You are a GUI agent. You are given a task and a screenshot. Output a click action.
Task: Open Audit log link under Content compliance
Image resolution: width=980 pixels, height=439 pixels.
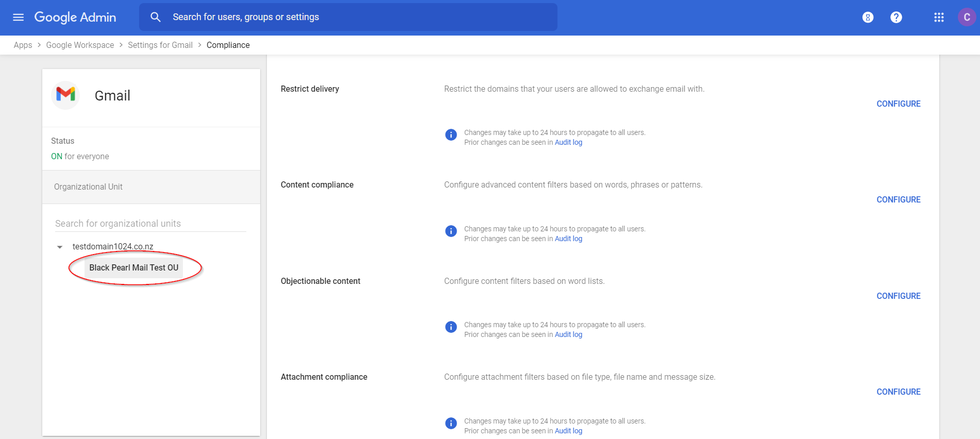tap(568, 239)
